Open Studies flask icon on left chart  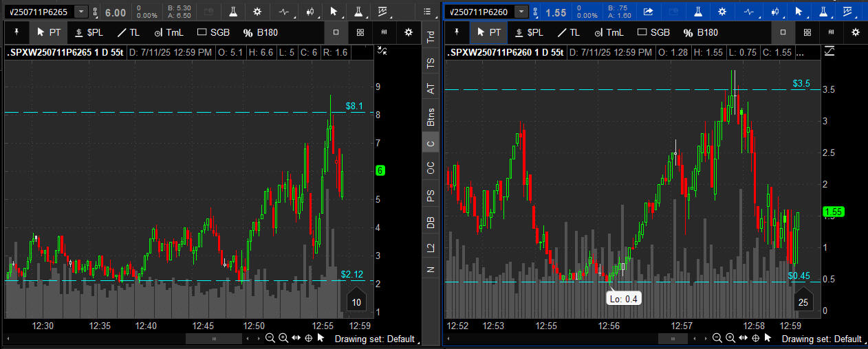233,12
